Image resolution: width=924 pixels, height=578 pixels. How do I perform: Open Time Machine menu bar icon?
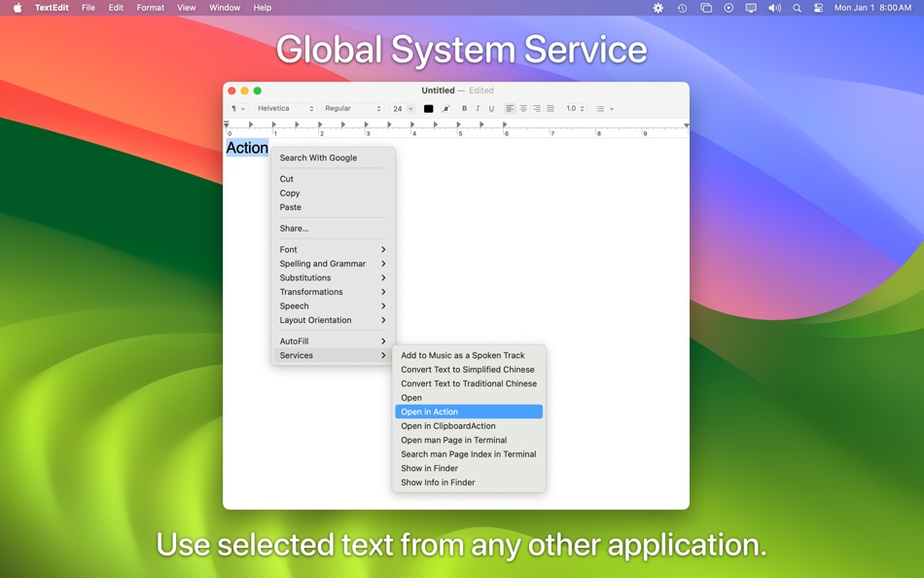(682, 8)
